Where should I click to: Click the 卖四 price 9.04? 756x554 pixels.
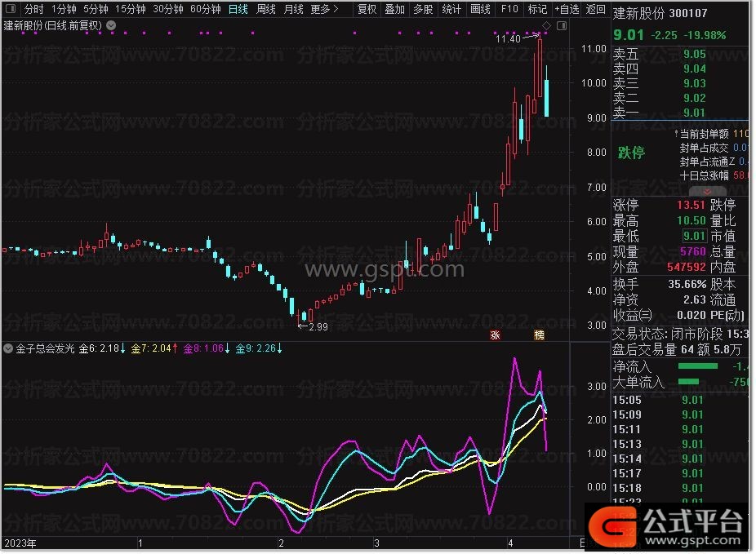694,69
